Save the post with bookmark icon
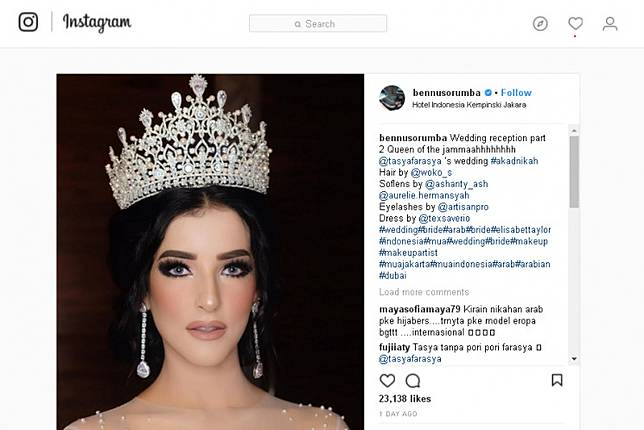This screenshot has height=430, width=644. coord(557,380)
